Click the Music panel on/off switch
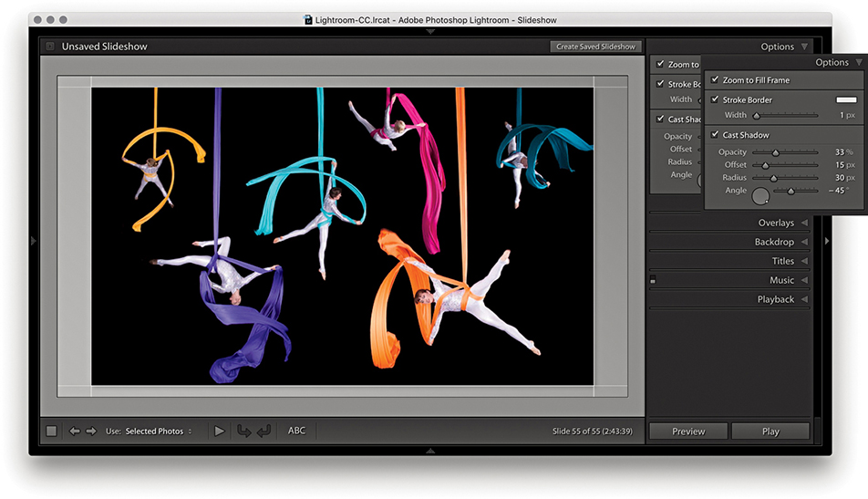Viewport: 868px width, 499px height. click(x=653, y=281)
